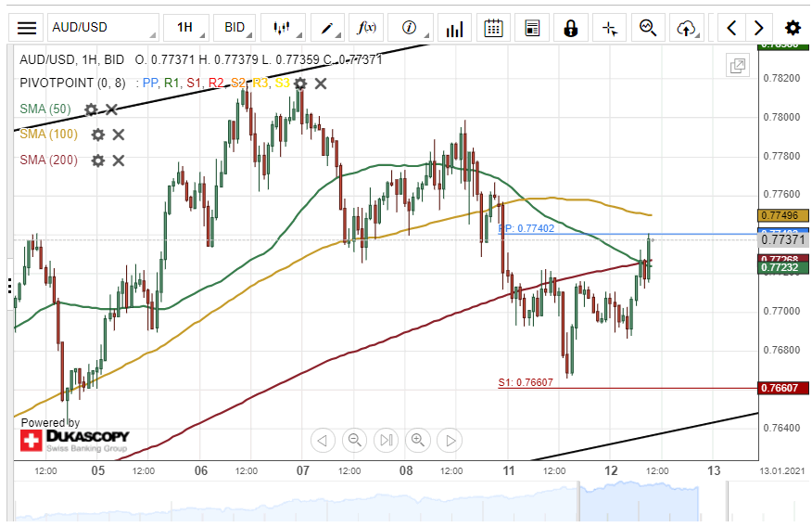Viewport: 812px width, 527px height.
Task: Click the cloud upload icon
Action: (x=687, y=28)
